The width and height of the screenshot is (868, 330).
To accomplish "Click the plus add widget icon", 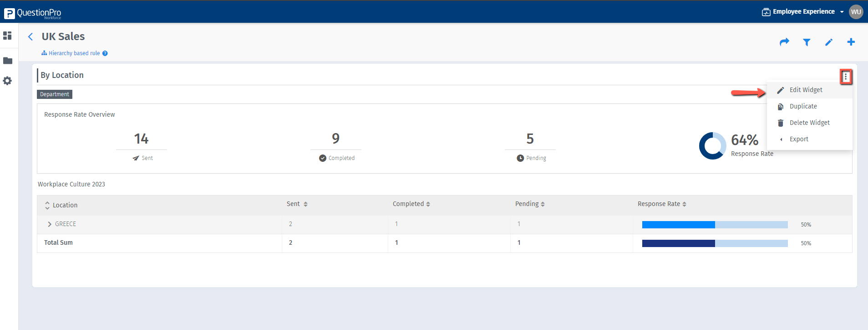I will point(851,42).
